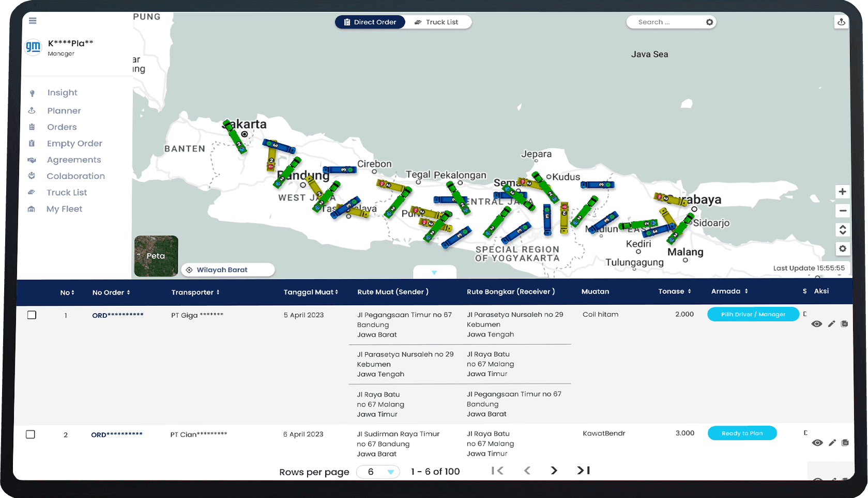Zoom out the map with minus
The height and width of the screenshot is (498, 868).
[843, 211]
